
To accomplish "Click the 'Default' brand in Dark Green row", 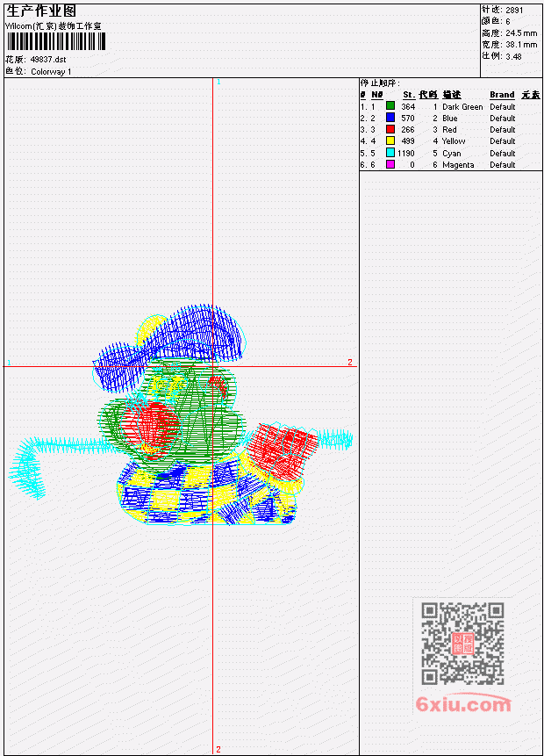I will [503, 107].
